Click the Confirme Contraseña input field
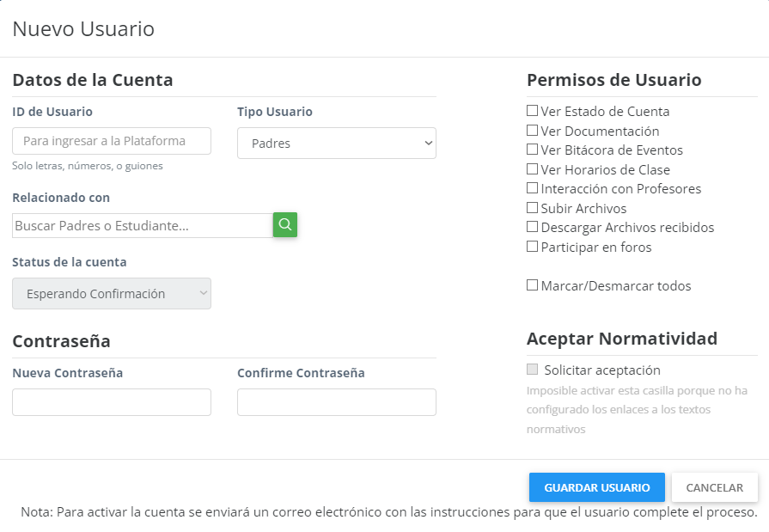This screenshot has width=769, height=532. pyautogui.click(x=336, y=402)
